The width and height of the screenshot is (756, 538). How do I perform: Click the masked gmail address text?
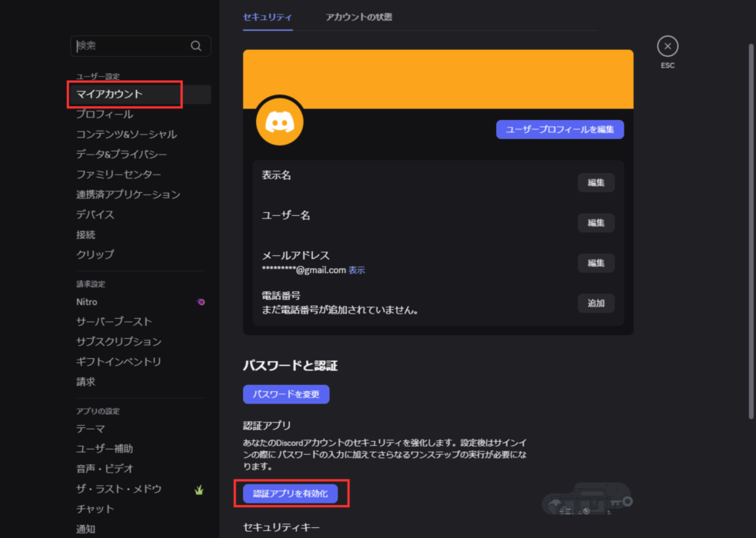(304, 271)
